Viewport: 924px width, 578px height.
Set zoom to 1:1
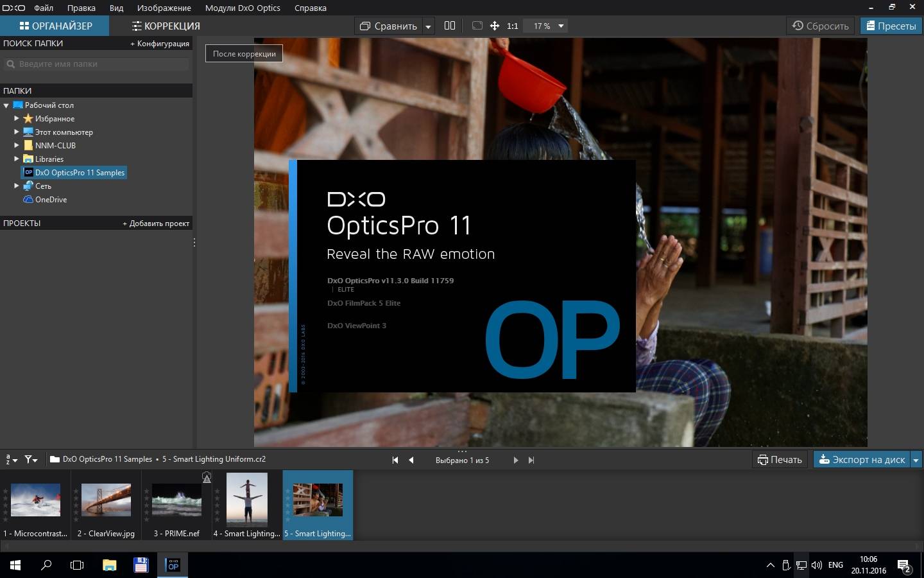(x=512, y=26)
